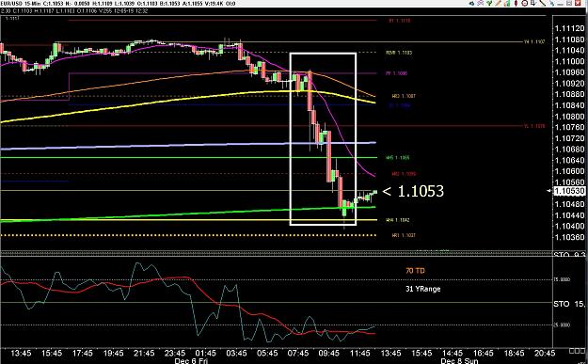The image size is (588, 364).
Task: Click the Dec 6 Fri date label
Action: [x=191, y=360]
